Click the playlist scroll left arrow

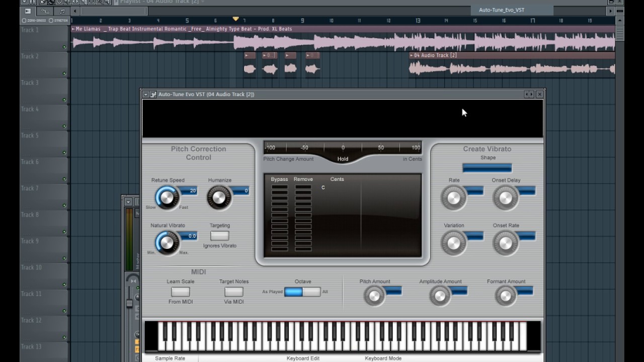point(75,11)
